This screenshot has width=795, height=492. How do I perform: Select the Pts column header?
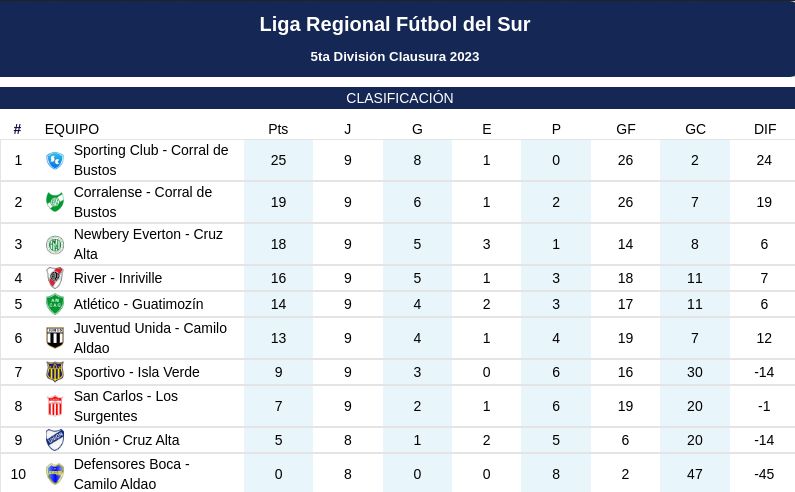(278, 129)
